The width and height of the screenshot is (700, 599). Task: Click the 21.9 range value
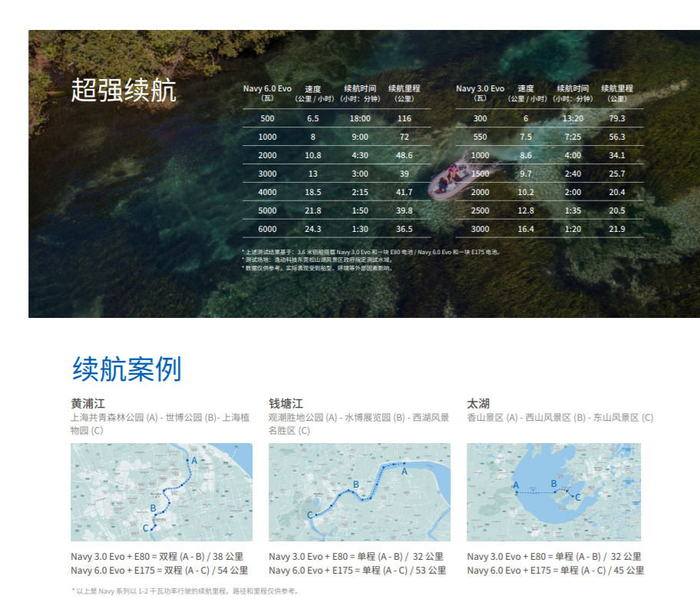click(617, 229)
